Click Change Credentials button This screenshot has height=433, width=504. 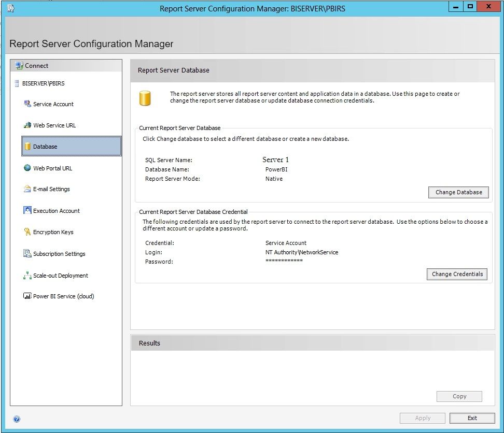(x=457, y=274)
